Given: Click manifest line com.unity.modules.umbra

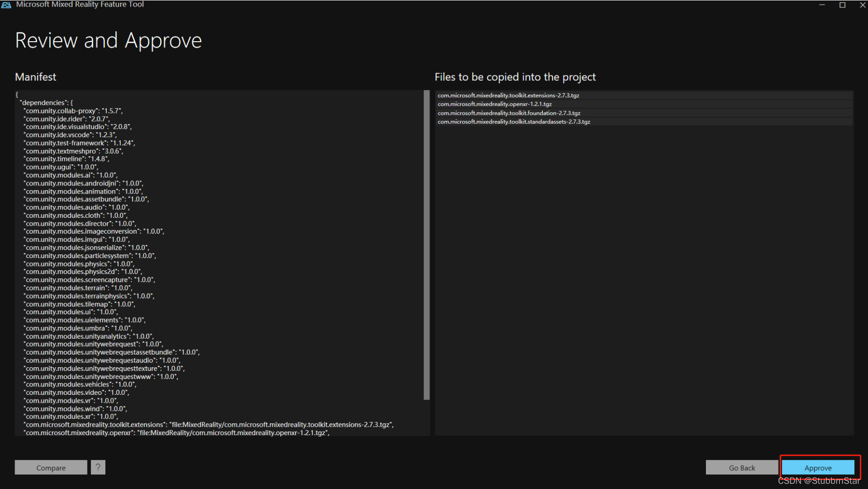Looking at the screenshot, I should pyautogui.click(x=78, y=328).
